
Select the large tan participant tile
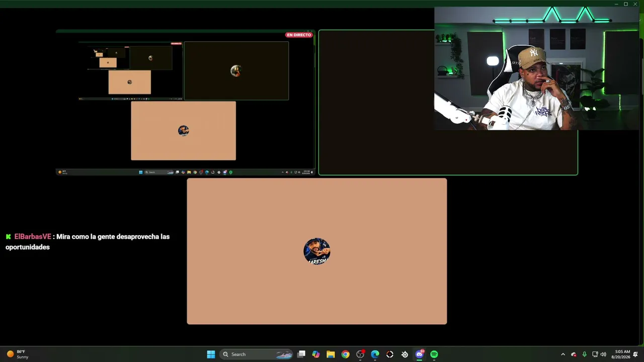click(x=317, y=251)
